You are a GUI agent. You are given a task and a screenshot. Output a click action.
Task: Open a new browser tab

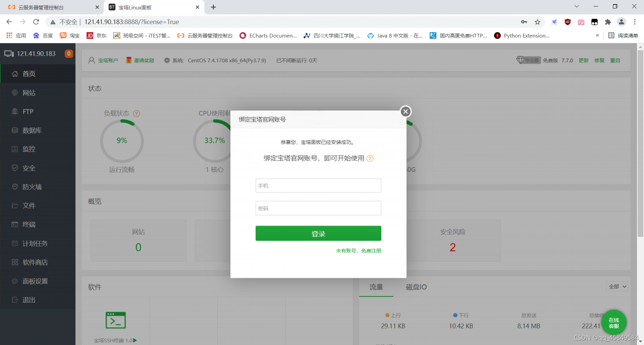(213, 7)
